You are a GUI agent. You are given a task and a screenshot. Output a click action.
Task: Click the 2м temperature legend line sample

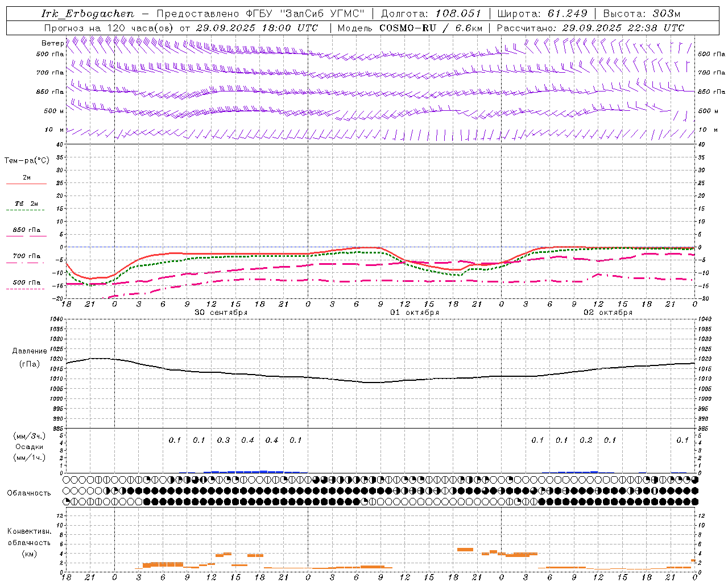[x=26, y=184]
